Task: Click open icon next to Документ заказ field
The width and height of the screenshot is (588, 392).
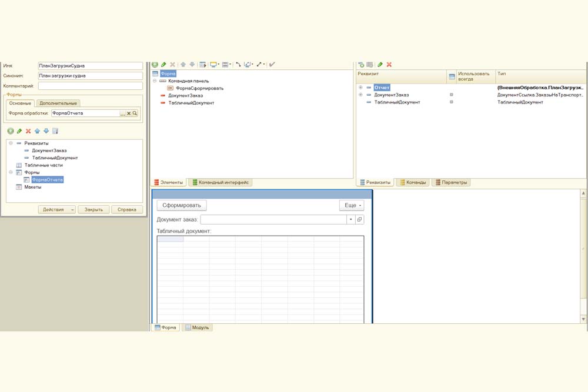Action: (360, 219)
